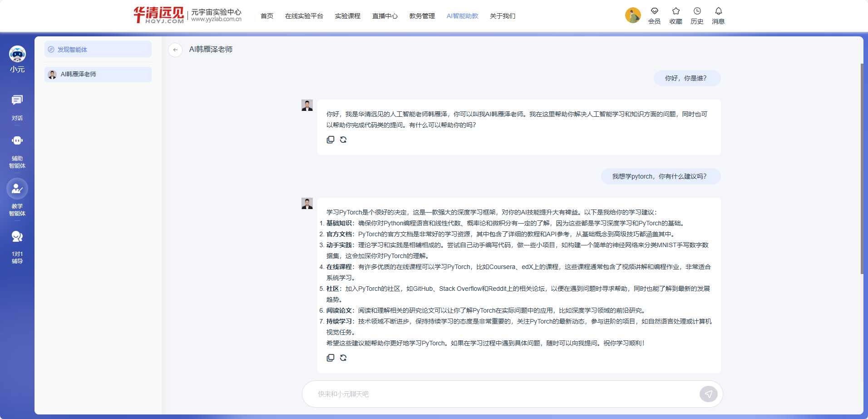The image size is (868, 419).
Task: Copy the PyTorch advice response
Action: pyautogui.click(x=330, y=358)
